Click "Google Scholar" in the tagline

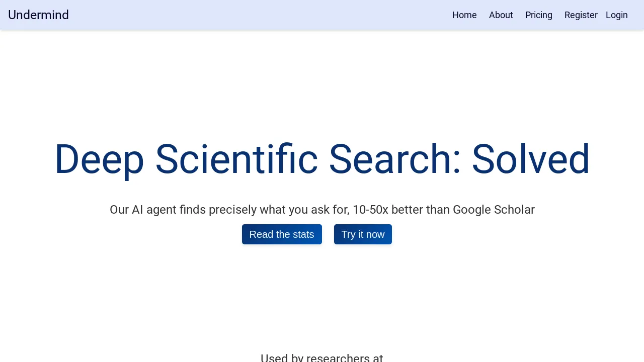point(494,210)
